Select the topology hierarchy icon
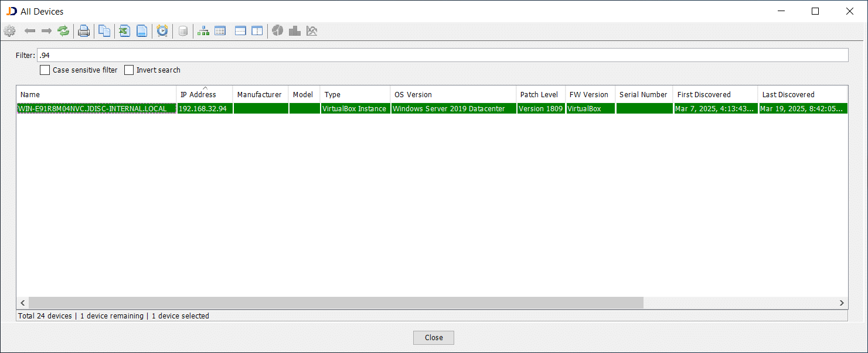 coord(203,30)
